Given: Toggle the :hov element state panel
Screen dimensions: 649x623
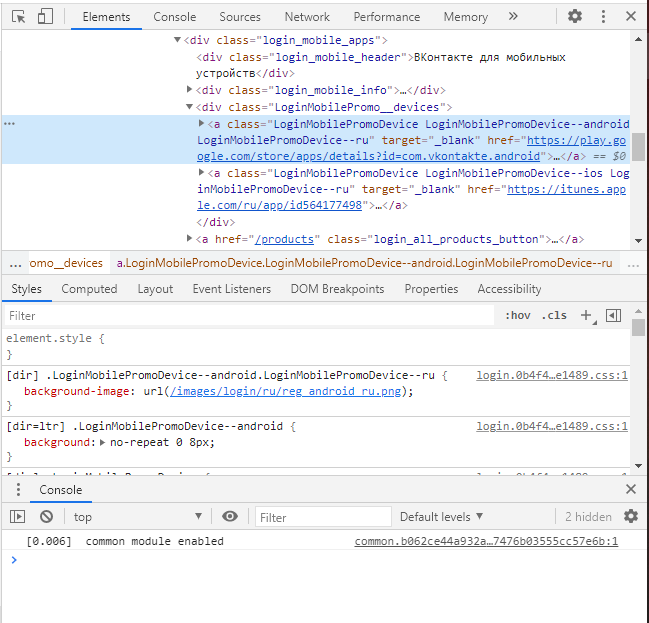Looking at the screenshot, I should tap(517, 315).
